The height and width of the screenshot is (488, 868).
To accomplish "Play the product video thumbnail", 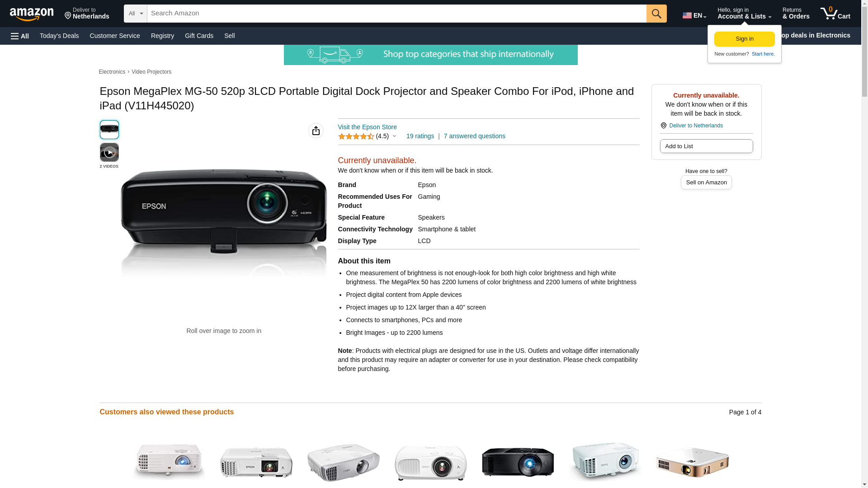I will coord(109,152).
